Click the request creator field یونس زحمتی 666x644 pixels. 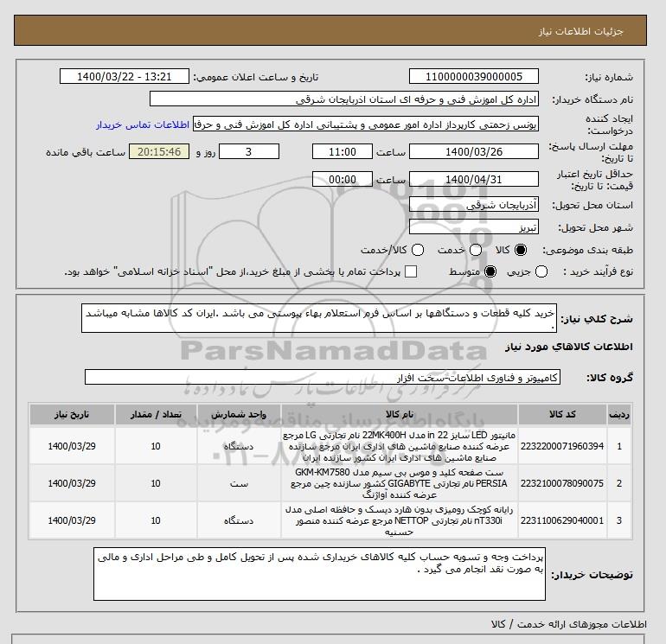click(366, 124)
